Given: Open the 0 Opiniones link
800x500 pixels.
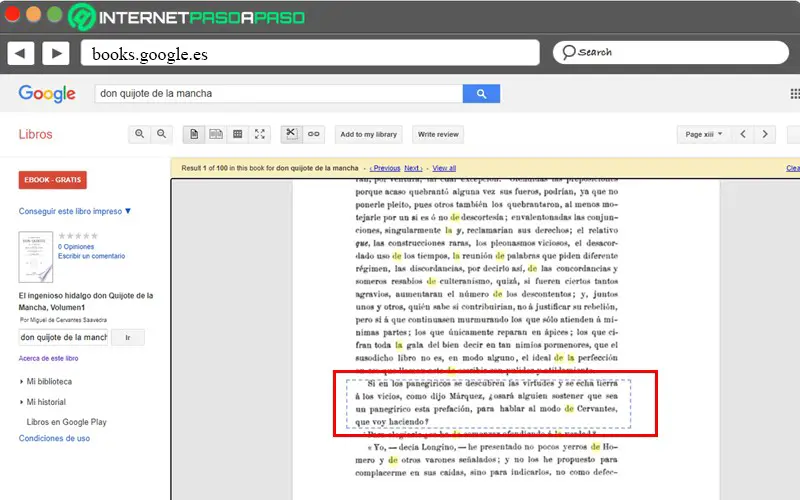Looking at the screenshot, I should pyautogui.click(x=76, y=246).
